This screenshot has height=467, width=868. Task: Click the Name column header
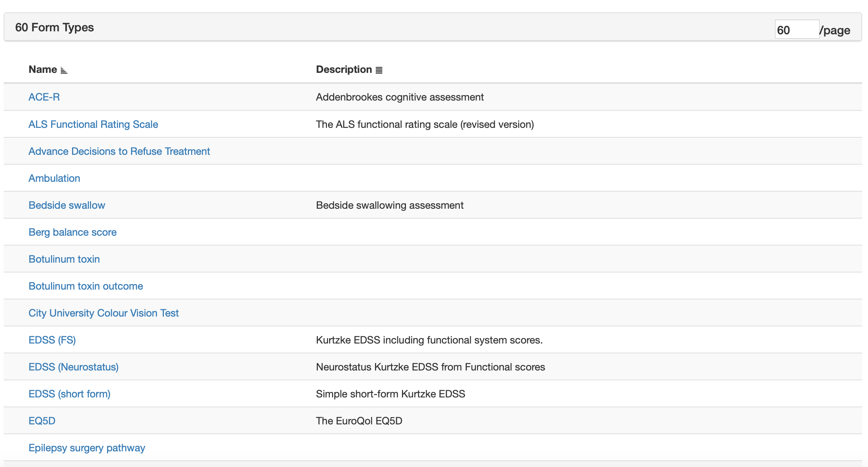43,69
